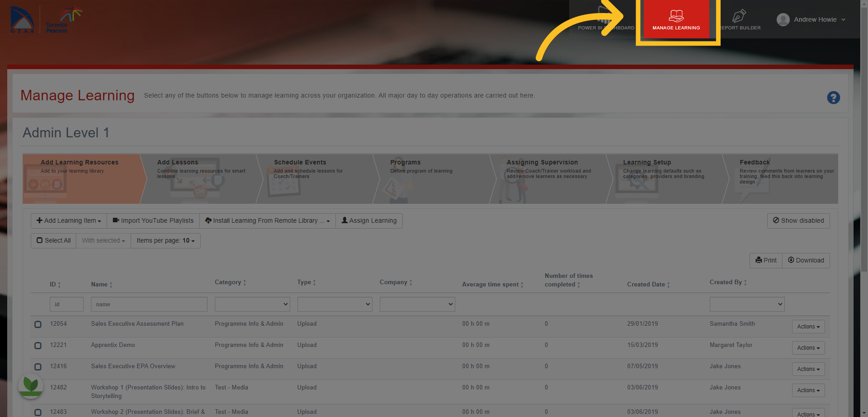Click the Download button
The height and width of the screenshot is (417, 868).
tap(806, 260)
